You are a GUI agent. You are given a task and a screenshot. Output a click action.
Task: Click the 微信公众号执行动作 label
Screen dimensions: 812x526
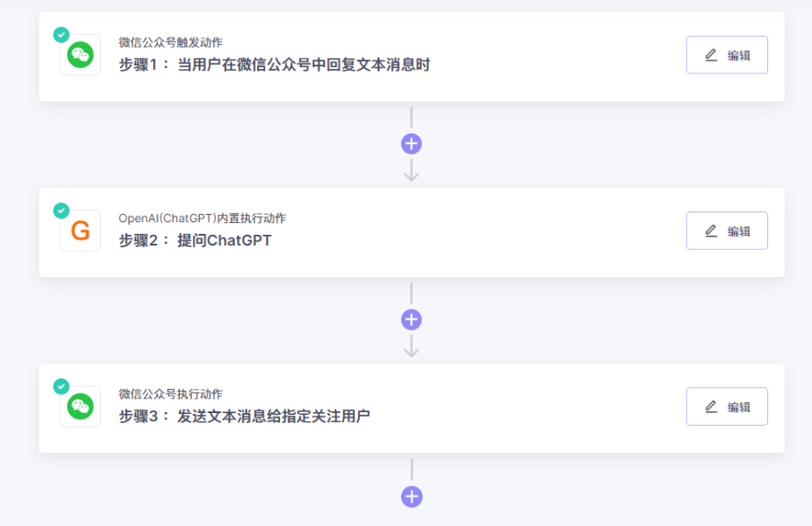171,393
